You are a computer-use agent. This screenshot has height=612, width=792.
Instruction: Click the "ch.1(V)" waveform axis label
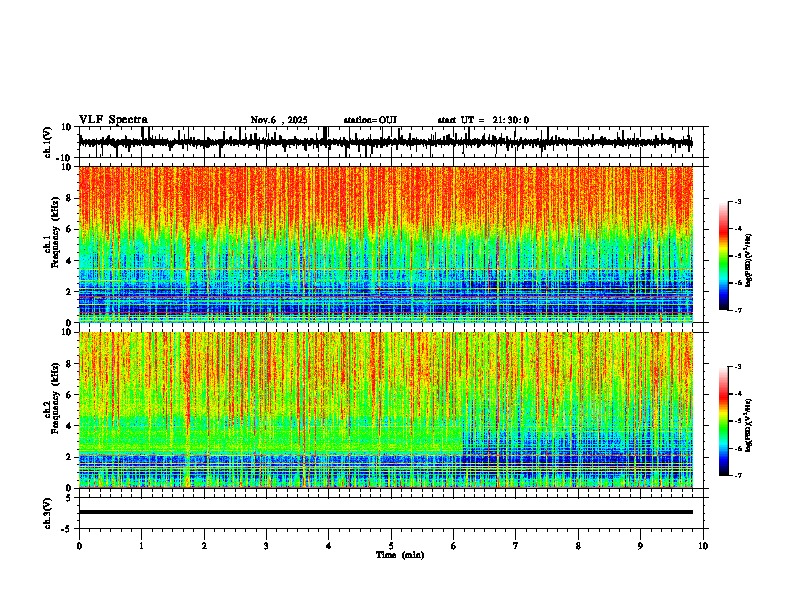pos(48,142)
